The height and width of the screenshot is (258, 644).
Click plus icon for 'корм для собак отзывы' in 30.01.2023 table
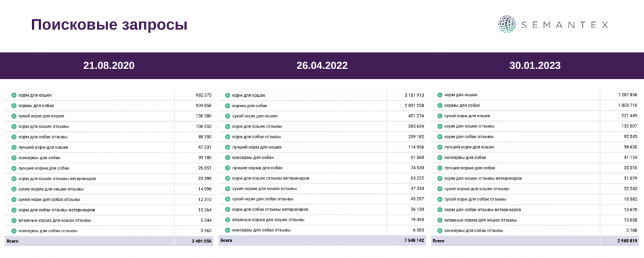(x=440, y=137)
